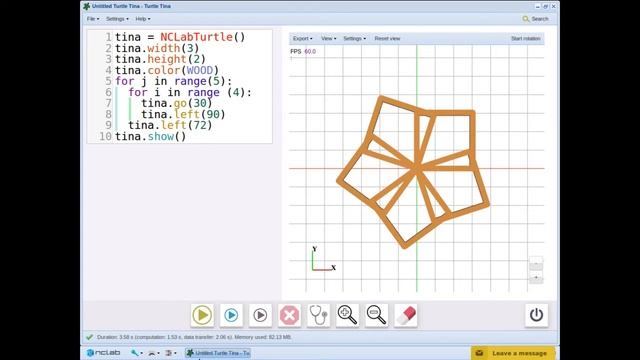Open the File menu
The height and width of the screenshot is (360, 640).
coord(93,19)
